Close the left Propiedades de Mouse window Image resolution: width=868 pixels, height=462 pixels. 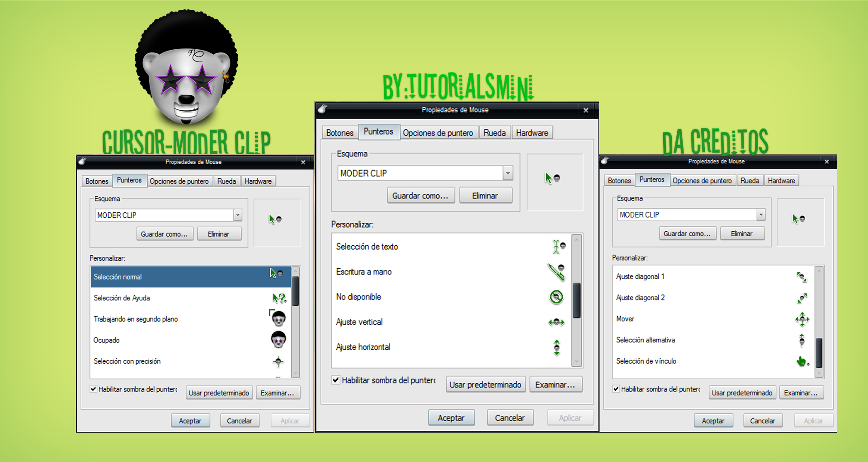[303, 162]
